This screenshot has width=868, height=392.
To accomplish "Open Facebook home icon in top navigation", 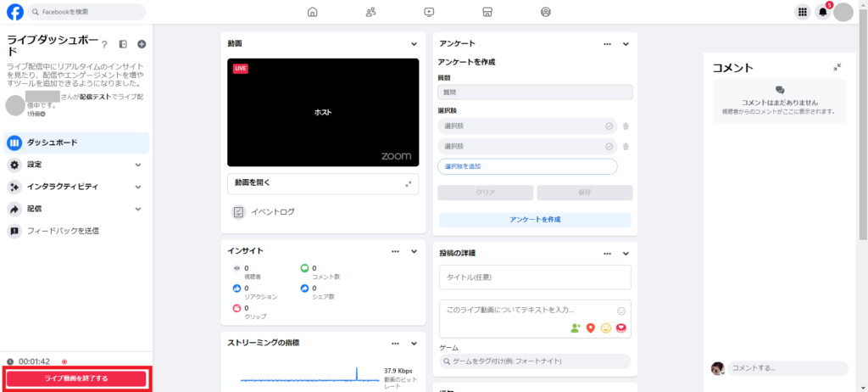I will pos(313,12).
